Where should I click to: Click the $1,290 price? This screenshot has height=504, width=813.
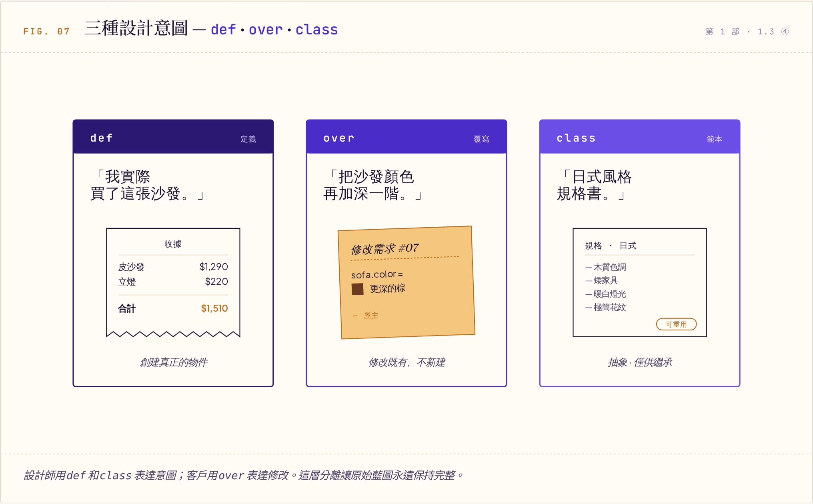(x=214, y=267)
